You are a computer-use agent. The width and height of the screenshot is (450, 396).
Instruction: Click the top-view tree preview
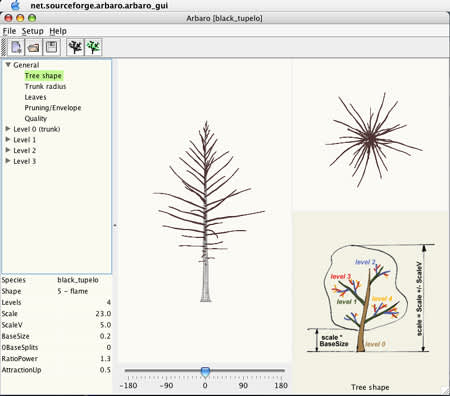pyautogui.click(x=371, y=135)
